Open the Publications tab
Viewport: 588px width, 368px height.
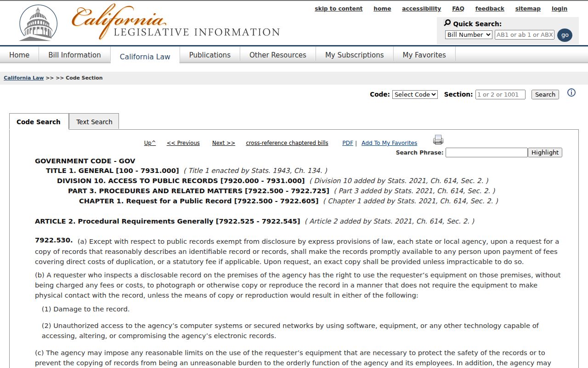210,55
